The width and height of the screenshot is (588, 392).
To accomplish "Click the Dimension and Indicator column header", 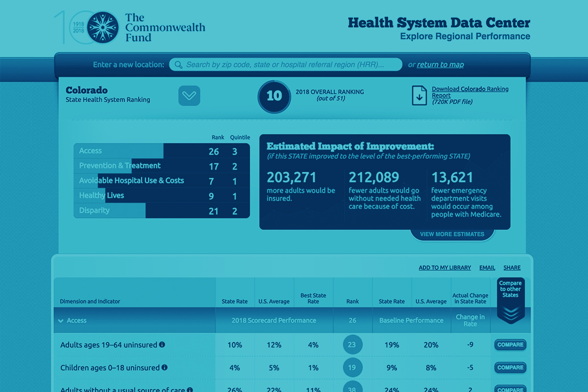I will pos(90,301).
